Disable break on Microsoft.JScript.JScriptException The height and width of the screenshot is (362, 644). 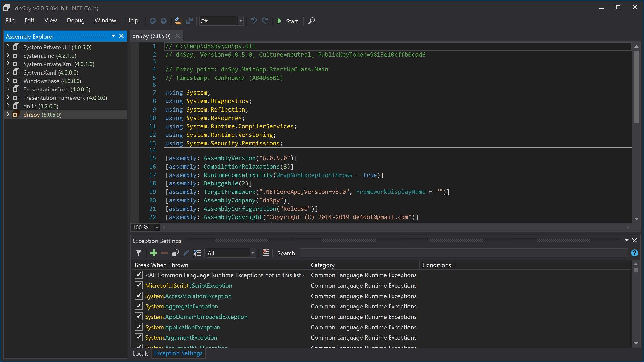tap(138, 285)
